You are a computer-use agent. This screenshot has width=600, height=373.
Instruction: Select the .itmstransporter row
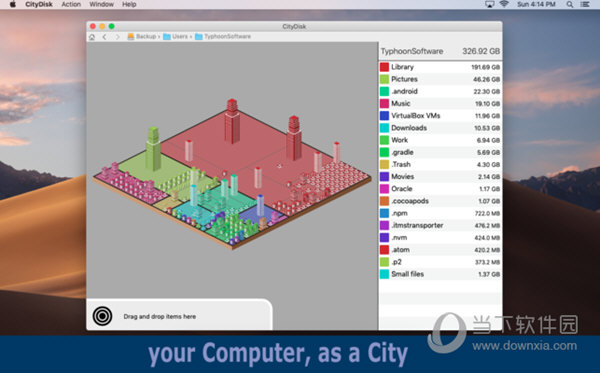pos(440,225)
